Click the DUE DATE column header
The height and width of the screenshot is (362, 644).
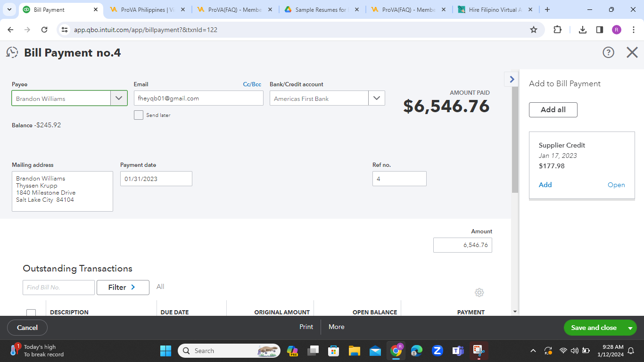pos(174,312)
